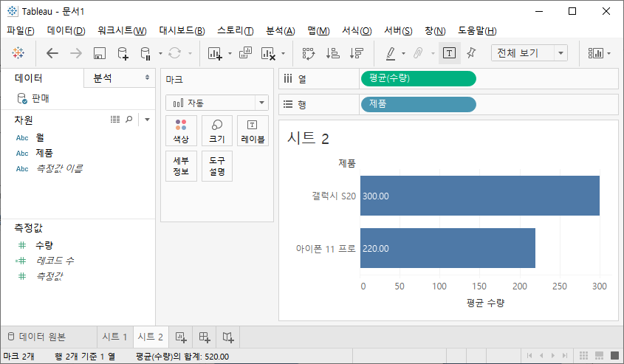Save the workbook with the disk icon
Image resolution: width=624 pixels, height=364 pixels.
pyautogui.click(x=100, y=53)
